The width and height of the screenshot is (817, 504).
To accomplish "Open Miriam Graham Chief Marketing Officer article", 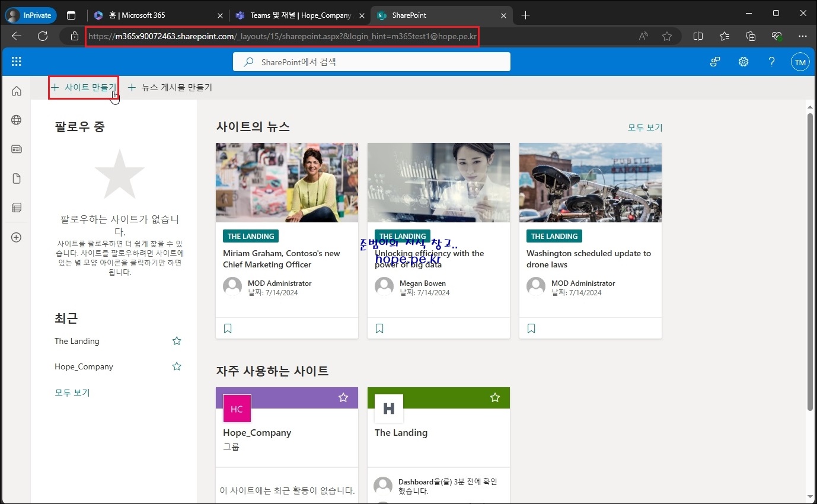I will pos(282,259).
